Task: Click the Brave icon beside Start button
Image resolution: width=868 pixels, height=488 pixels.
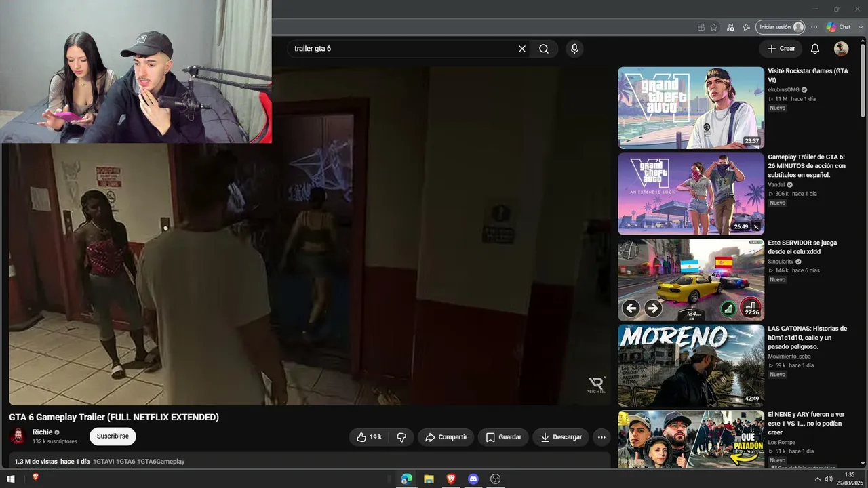Action: (x=35, y=477)
